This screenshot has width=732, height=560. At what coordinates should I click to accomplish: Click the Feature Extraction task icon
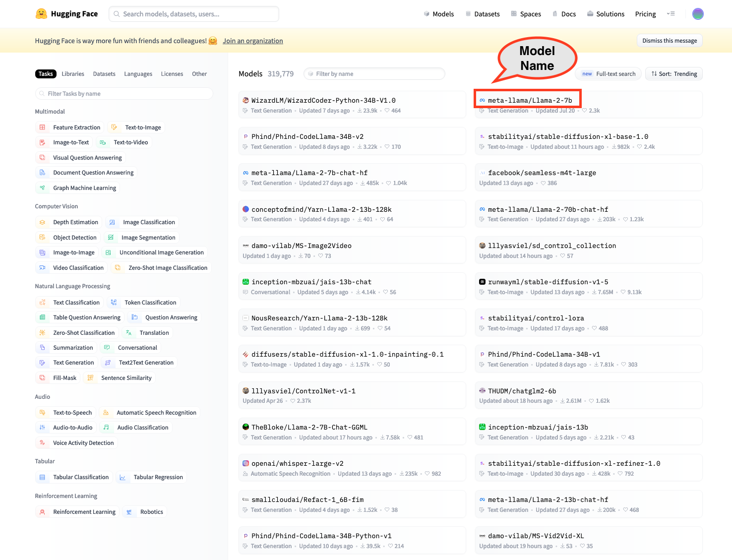43,127
